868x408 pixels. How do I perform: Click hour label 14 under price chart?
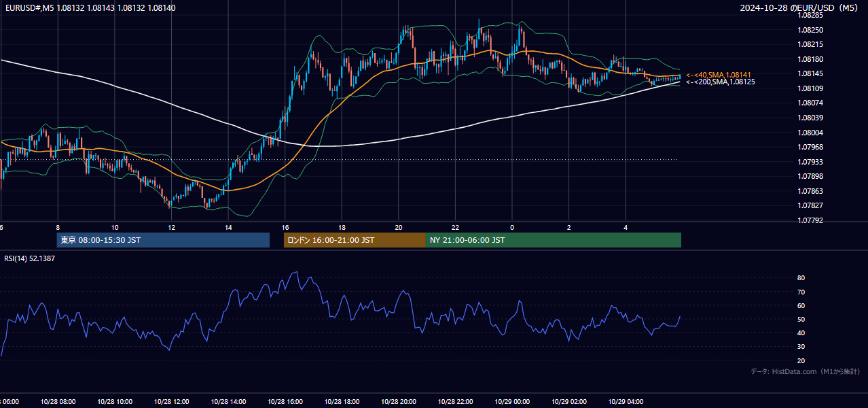228,227
